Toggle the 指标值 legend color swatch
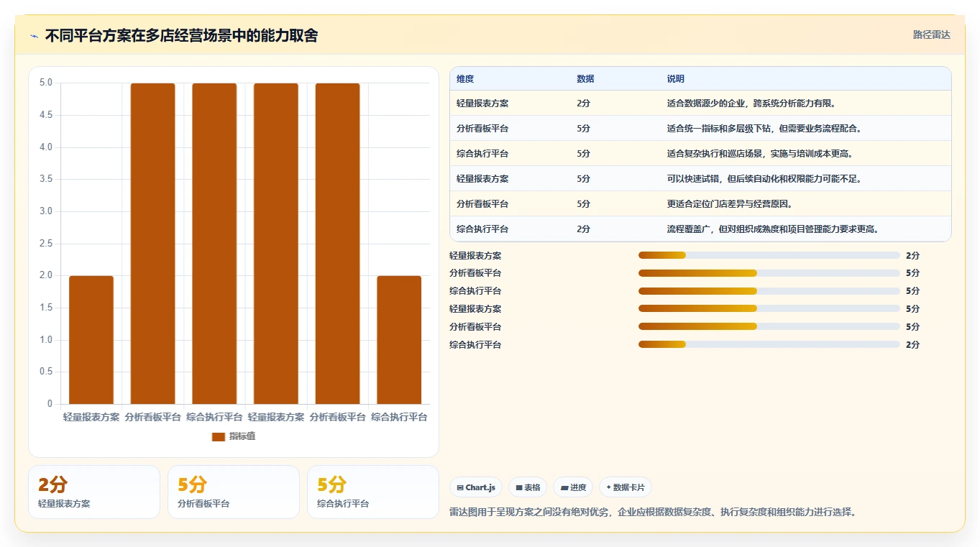Image resolution: width=980 pixels, height=547 pixels. 219,436
